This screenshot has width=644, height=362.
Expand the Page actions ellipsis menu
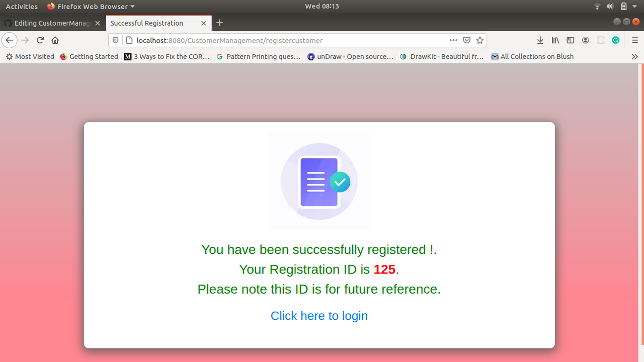(453, 40)
